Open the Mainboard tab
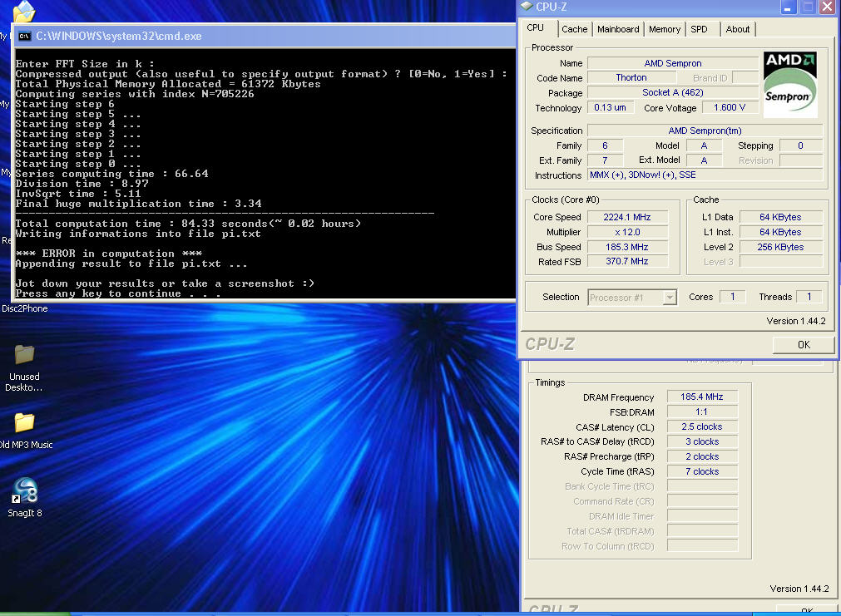The image size is (841, 616). click(618, 29)
